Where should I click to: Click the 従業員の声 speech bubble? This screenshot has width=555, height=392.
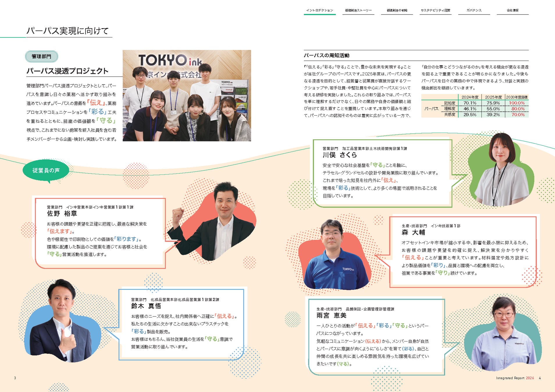click(x=46, y=170)
